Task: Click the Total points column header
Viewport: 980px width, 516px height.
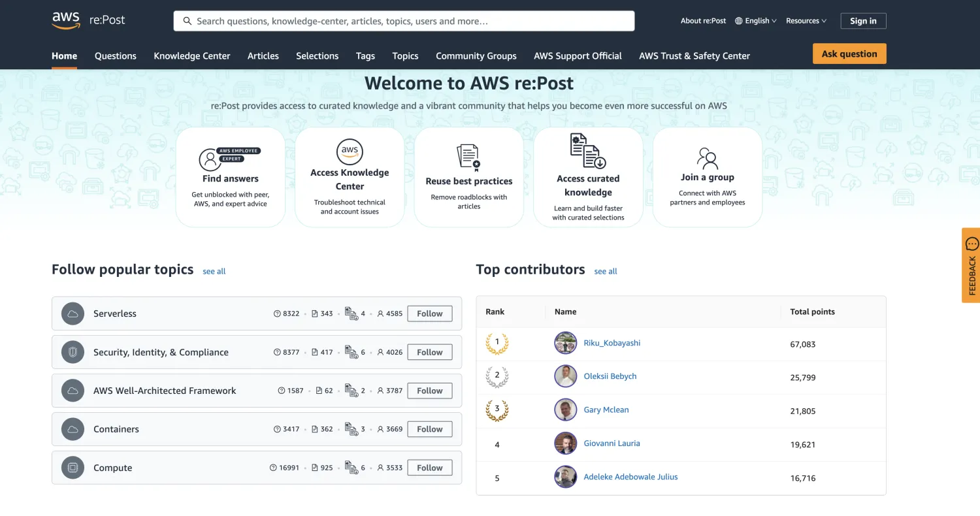Action: coord(813,312)
